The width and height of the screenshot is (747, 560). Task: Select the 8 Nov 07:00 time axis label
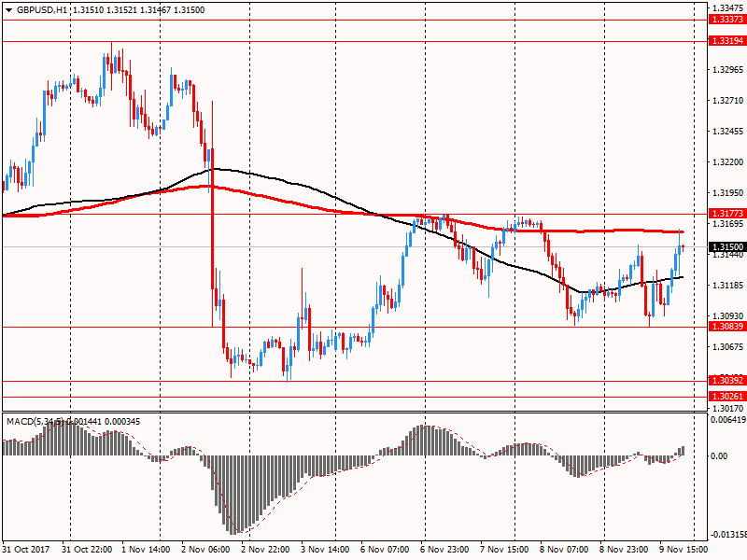tap(564, 549)
